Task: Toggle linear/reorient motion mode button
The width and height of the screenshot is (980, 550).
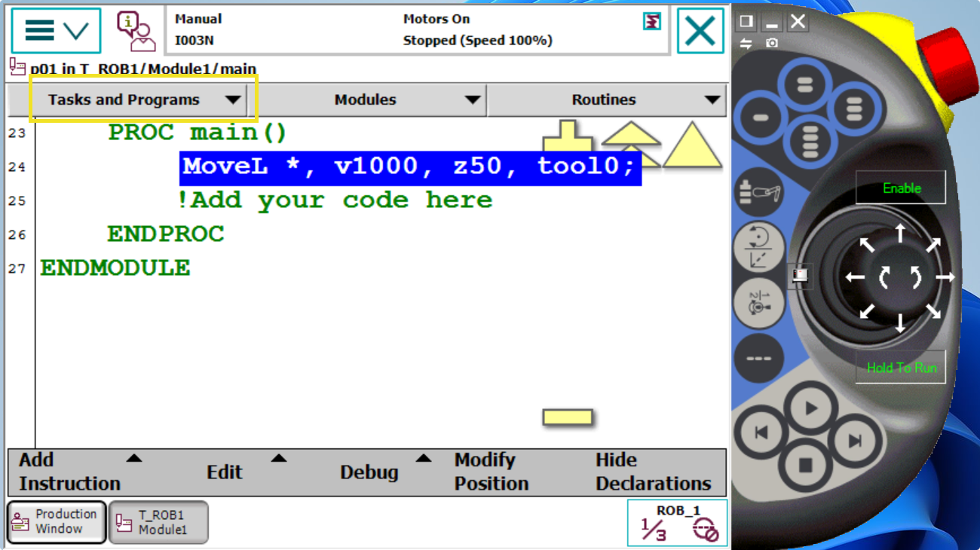Action: [758, 248]
